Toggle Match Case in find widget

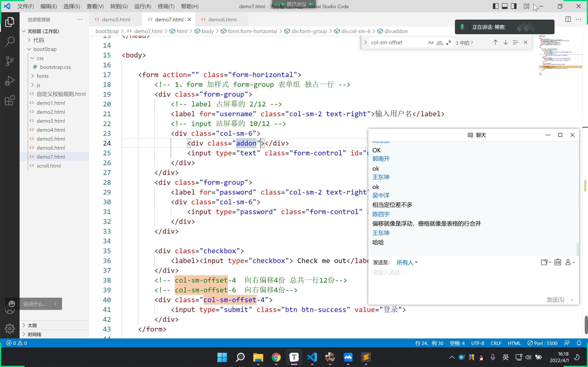coord(431,42)
